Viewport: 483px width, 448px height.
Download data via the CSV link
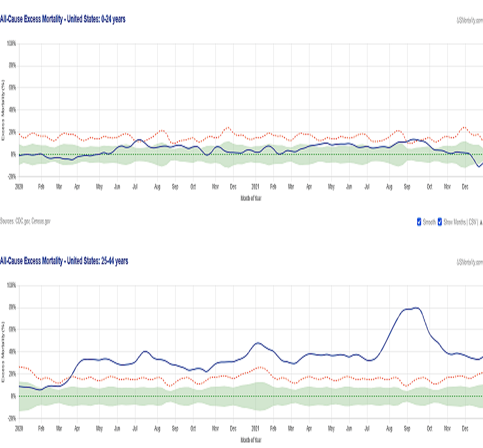click(471, 222)
